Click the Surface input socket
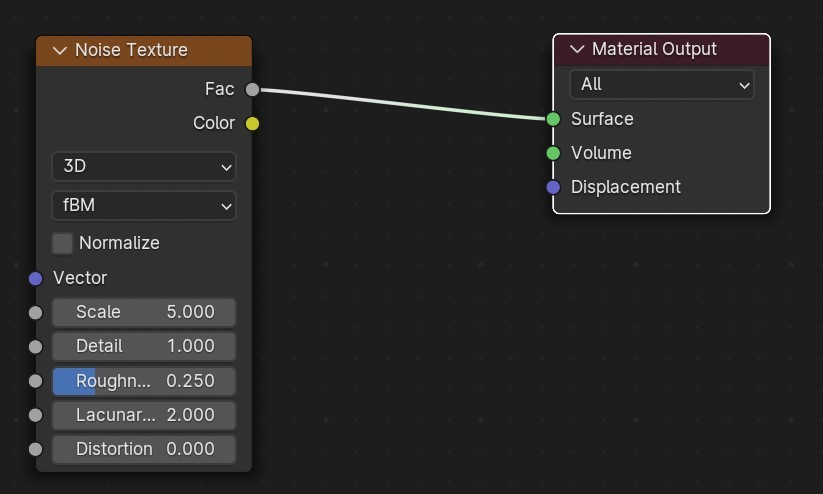Image resolution: width=823 pixels, height=494 pixels. pyautogui.click(x=553, y=119)
